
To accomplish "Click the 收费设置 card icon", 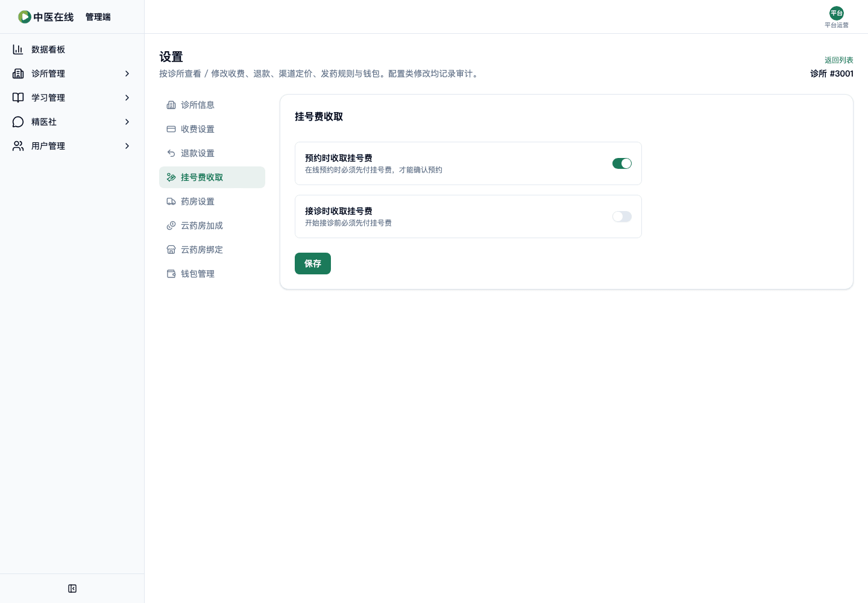I will 171,129.
